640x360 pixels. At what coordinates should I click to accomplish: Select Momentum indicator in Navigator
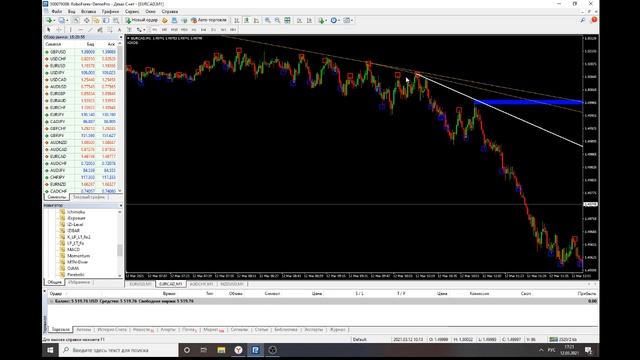(x=78, y=256)
